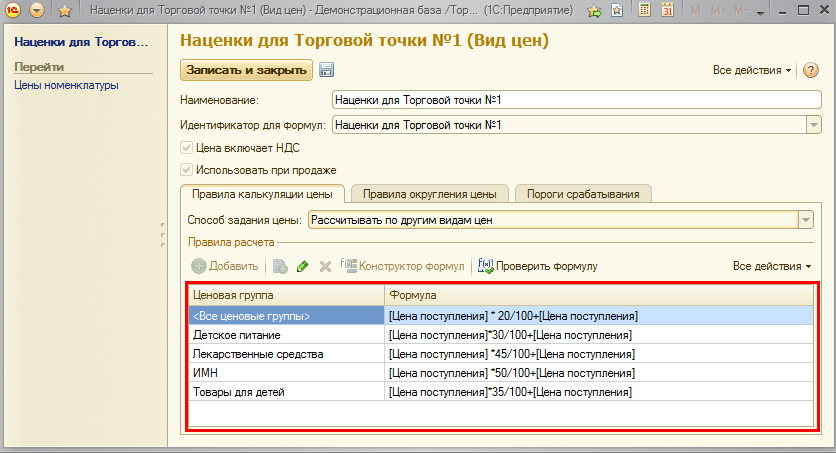Toggle Использовать при продаже checkbox
This screenshot has height=454, width=836.
(186, 170)
